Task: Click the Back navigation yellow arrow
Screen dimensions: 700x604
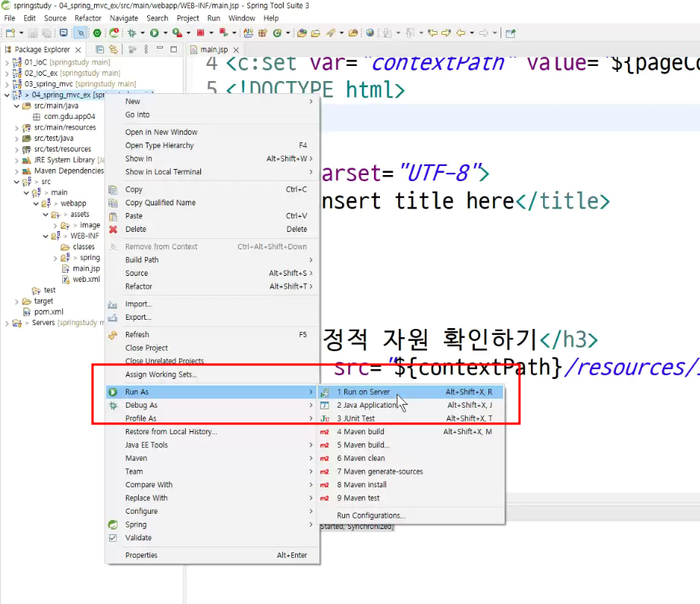Action: point(460,33)
